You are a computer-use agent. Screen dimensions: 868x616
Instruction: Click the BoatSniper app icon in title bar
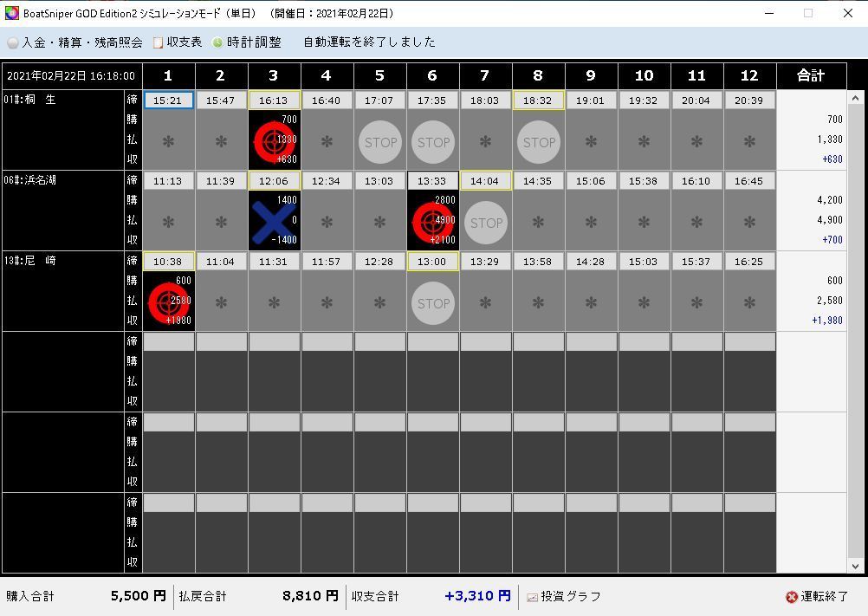click(11, 13)
